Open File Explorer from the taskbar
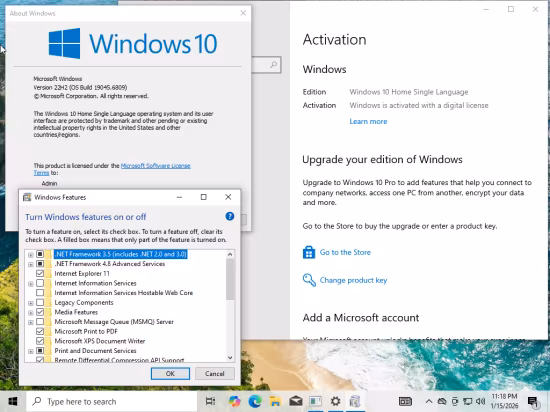The height and width of the screenshot is (412, 550). (x=275, y=401)
